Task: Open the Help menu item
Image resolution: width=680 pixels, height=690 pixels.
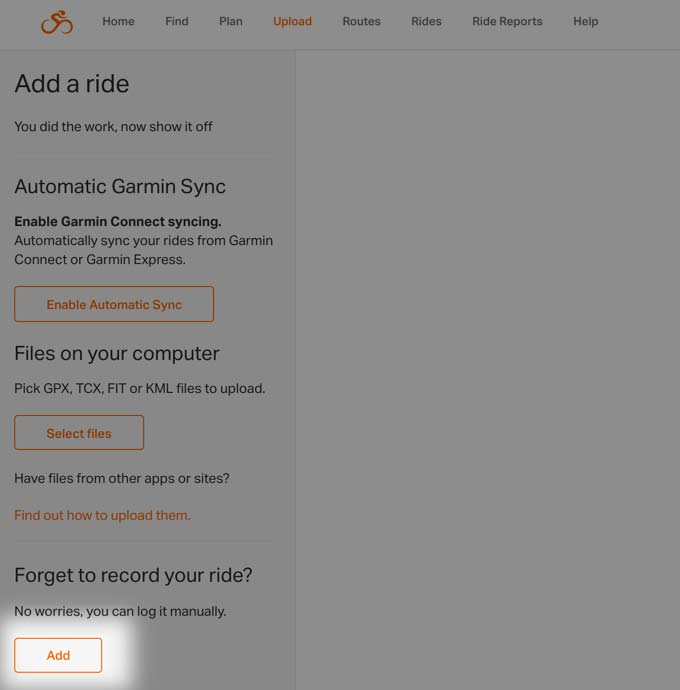Action: point(585,21)
